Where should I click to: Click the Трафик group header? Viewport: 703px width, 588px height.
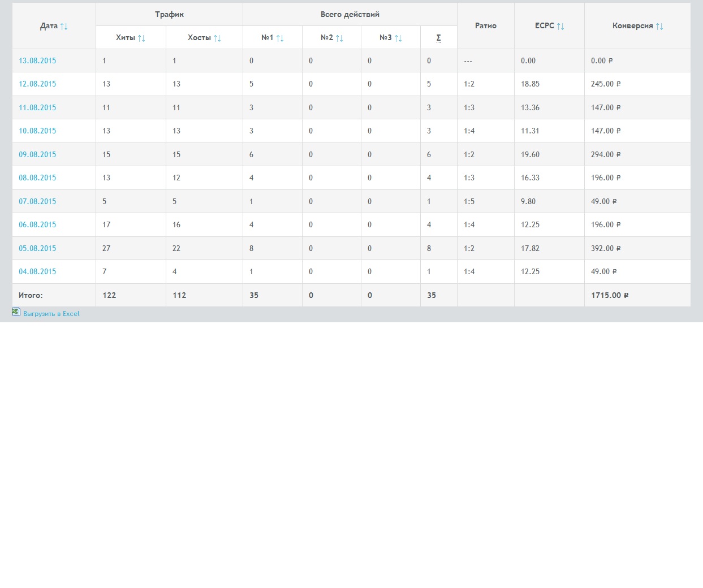click(169, 14)
